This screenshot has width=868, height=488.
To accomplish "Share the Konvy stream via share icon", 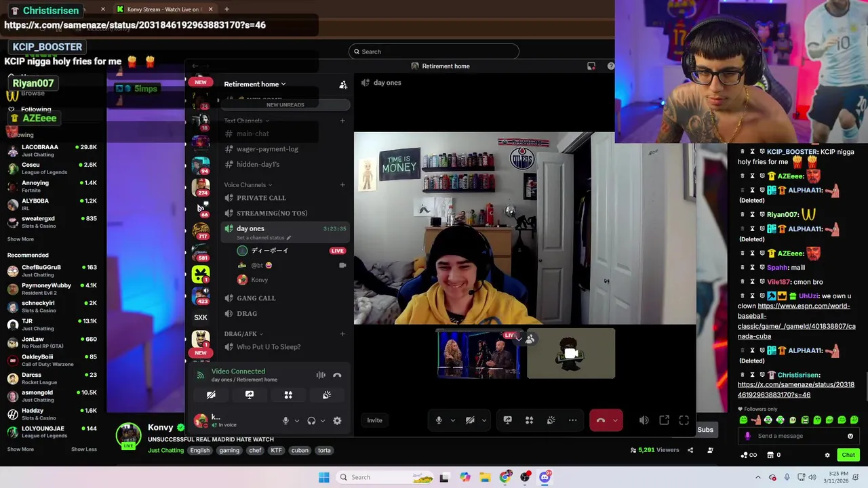I will click(690, 450).
